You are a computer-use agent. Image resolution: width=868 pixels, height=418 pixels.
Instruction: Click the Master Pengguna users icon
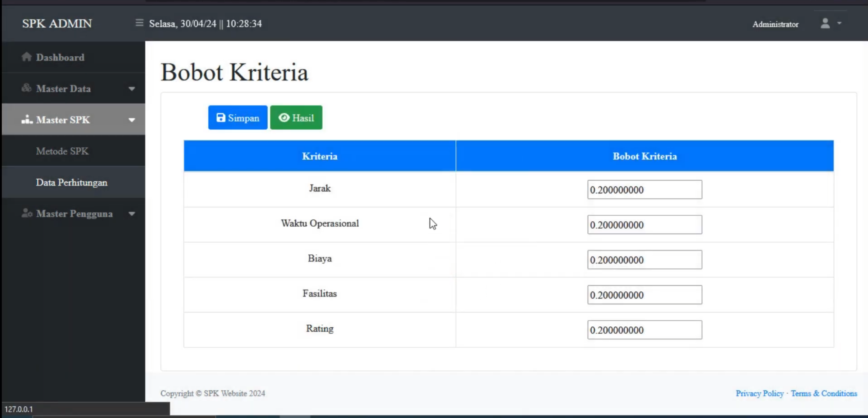click(x=27, y=213)
